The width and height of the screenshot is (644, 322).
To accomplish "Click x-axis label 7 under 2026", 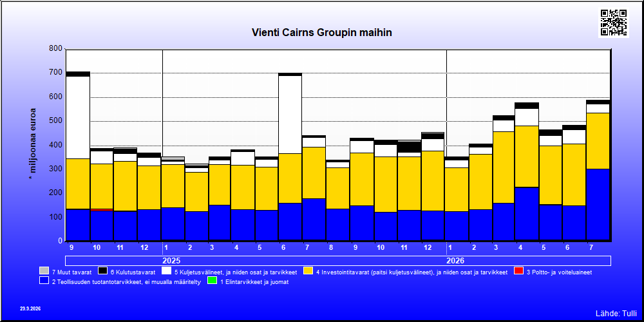I will tap(591, 248).
